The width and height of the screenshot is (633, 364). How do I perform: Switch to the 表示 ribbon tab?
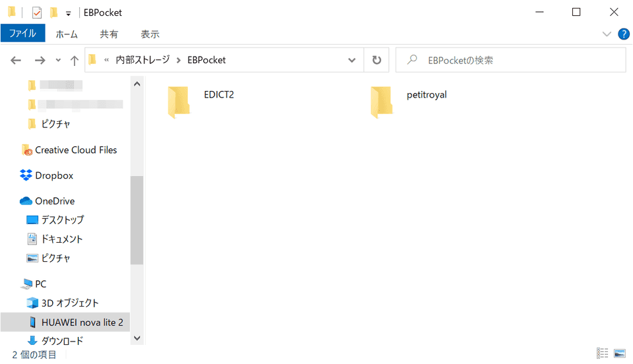point(150,34)
